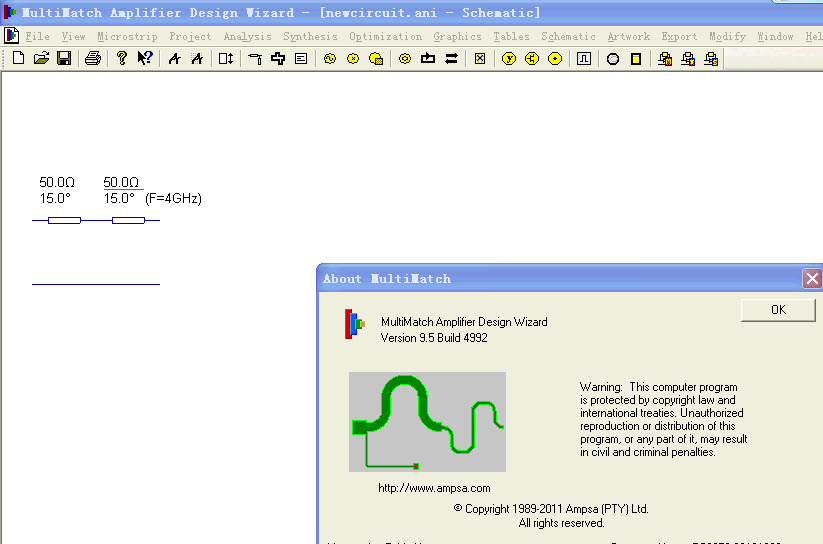This screenshot has height=544, width=823.
Task: Close the About MultiMatch dialog with X
Action: [x=812, y=278]
